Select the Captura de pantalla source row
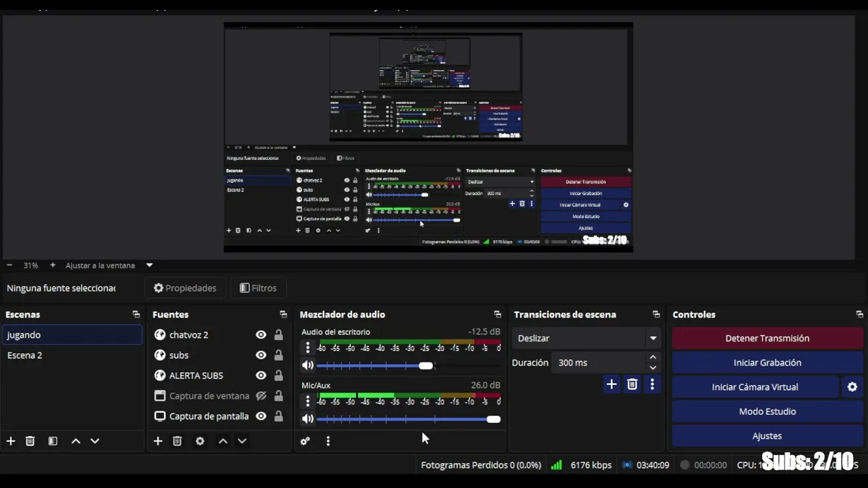Image resolution: width=868 pixels, height=488 pixels. pos(219,416)
